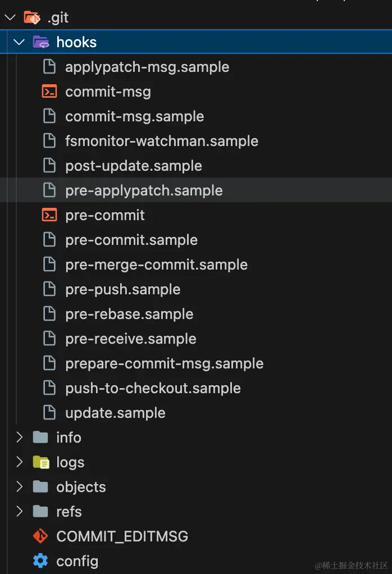This screenshot has width=392, height=574.
Task: Click the purple hooks folder icon
Action: pyautogui.click(x=40, y=42)
